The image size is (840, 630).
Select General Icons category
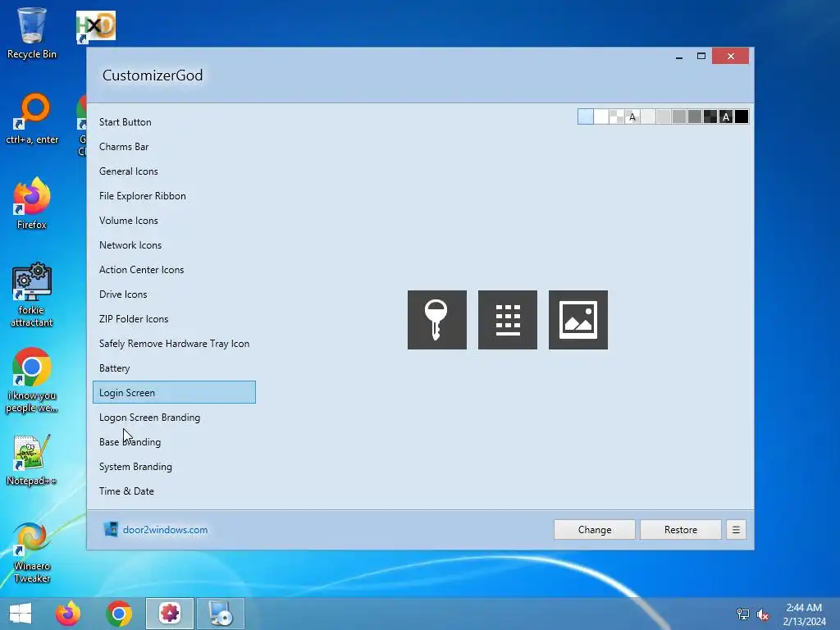tap(174, 171)
